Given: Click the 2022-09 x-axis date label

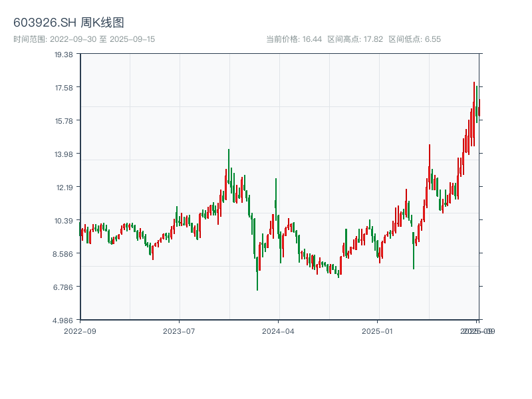Looking at the screenshot, I should click(80, 331).
